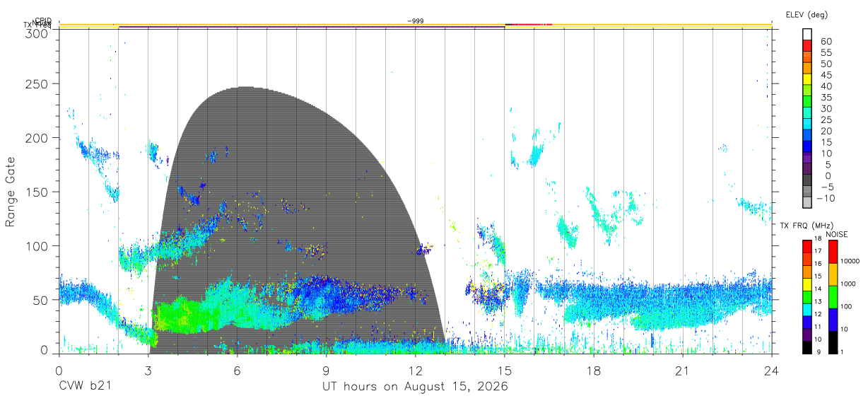Select the light gray bottom swatch of ELEV colorbar
Viewport: 868px width, 401px height.
coord(807,203)
